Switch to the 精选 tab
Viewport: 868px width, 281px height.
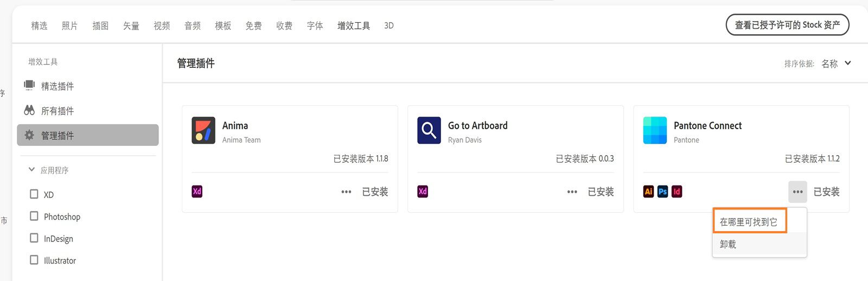click(x=39, y=25)
